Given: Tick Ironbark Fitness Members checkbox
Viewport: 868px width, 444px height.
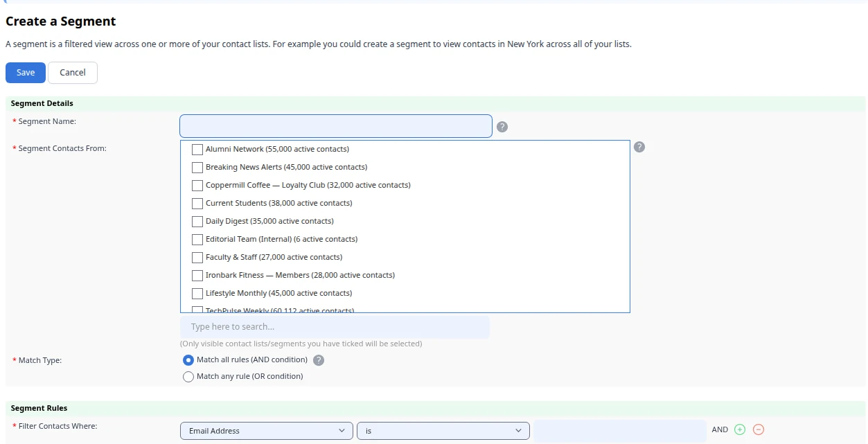Looking at the screenshot, I should point(197,276).
